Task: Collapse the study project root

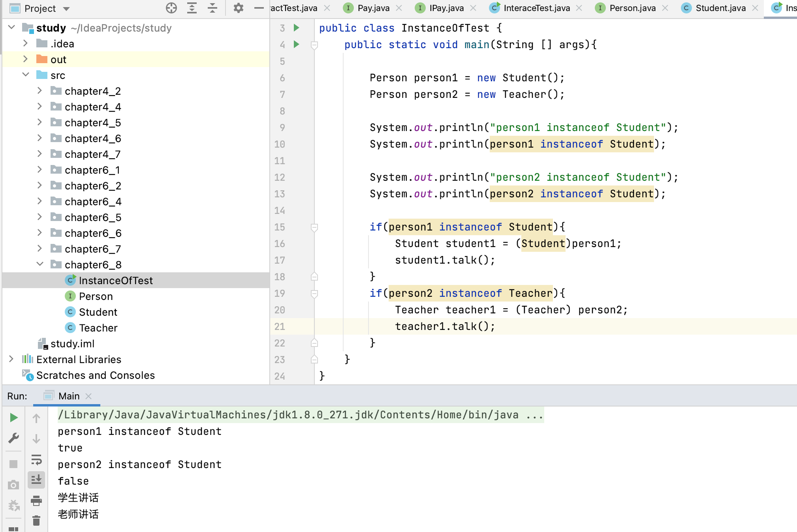Action: [x=12, y=28]
